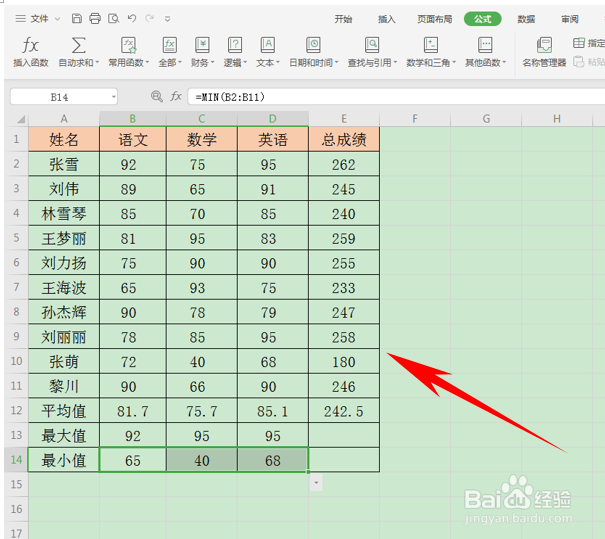Click the Print Preview icon
The image size is (605, 539).
(113, 19)
